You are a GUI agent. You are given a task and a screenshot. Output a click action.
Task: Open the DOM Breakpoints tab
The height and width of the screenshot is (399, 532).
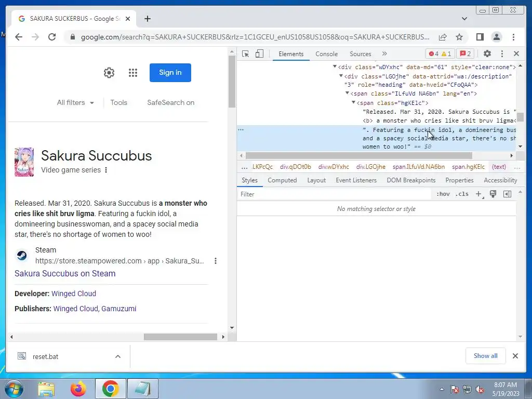pyautogui.click(x=411, y=180)
